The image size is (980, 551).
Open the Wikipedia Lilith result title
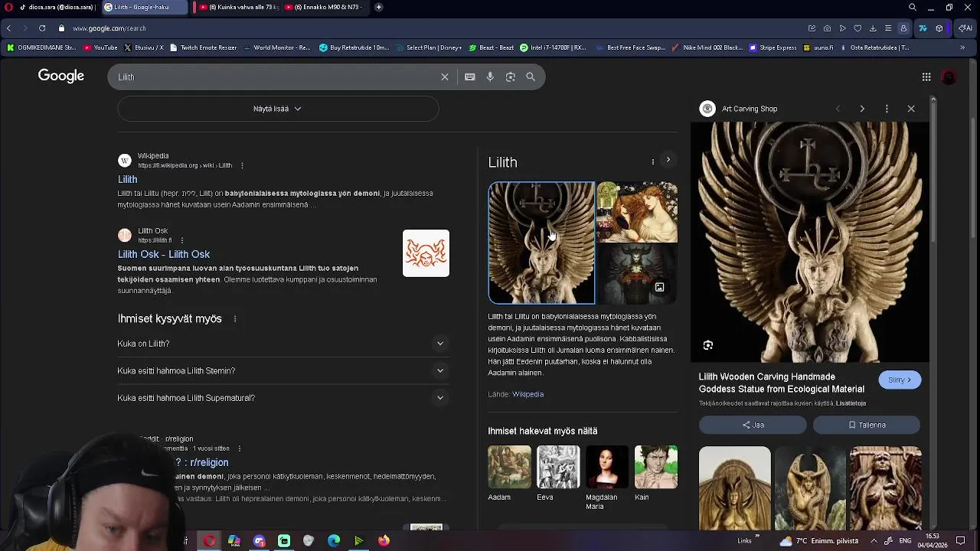click(x=127, y=179)
